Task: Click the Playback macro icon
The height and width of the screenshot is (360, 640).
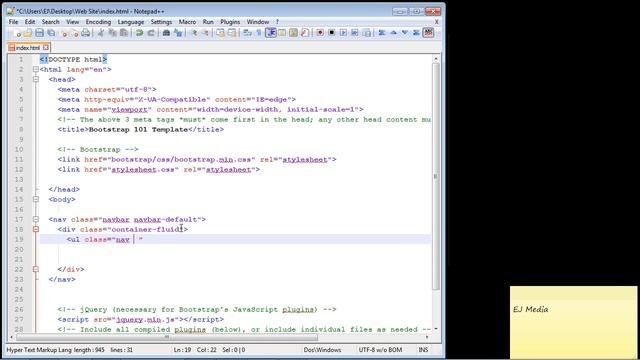Action: (343, 33)
